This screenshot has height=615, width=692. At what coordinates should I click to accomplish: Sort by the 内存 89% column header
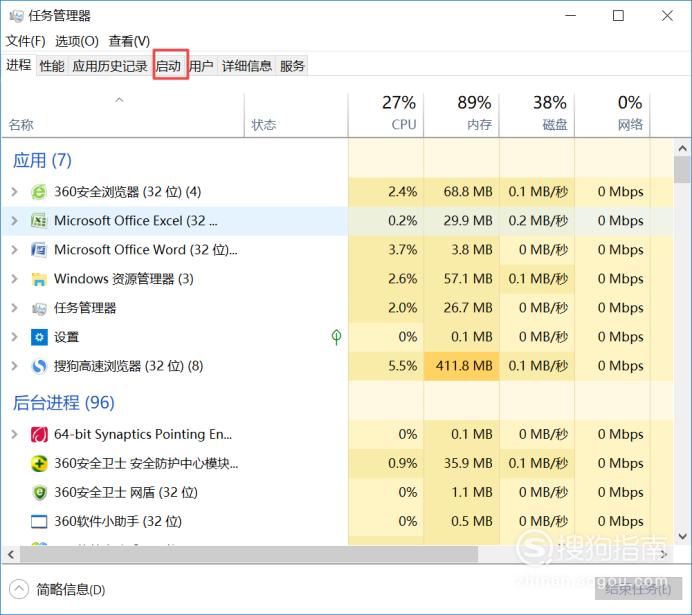coord(462,115)
